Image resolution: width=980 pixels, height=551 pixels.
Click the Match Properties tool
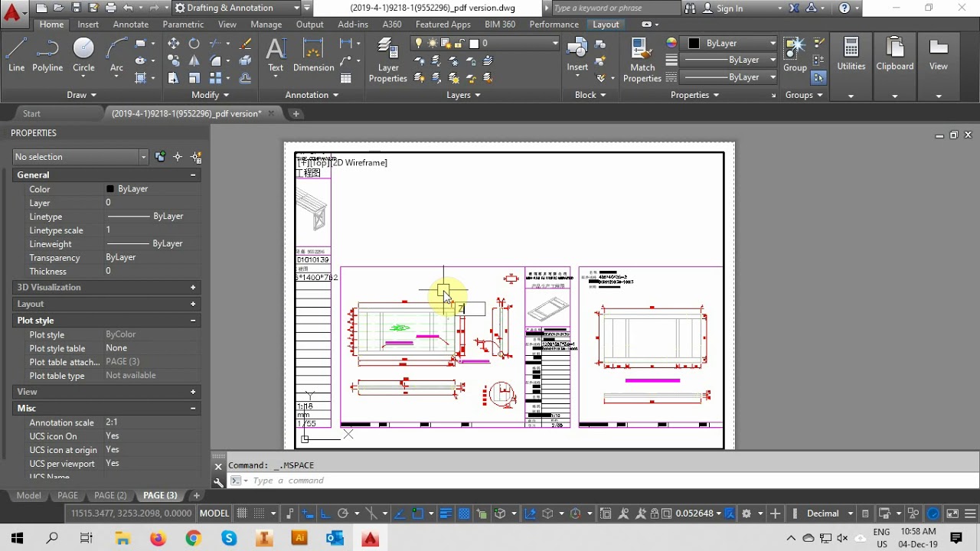pos(642,60)
